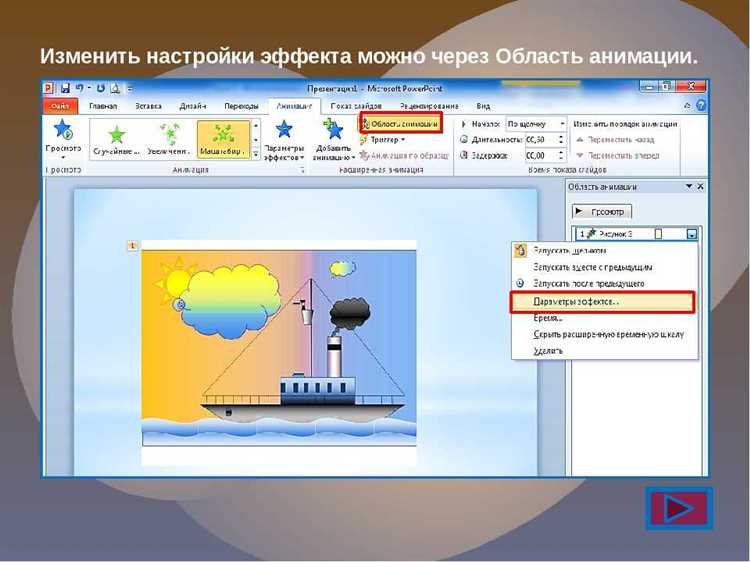Expand the animation gallery More arrow
Image resolution: width=750 pixels, height=562 pixels.
tap(256, 154)
